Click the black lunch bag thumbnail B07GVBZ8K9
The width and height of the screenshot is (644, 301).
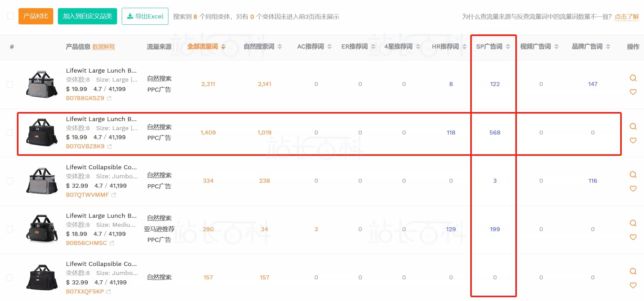(42, 132)
